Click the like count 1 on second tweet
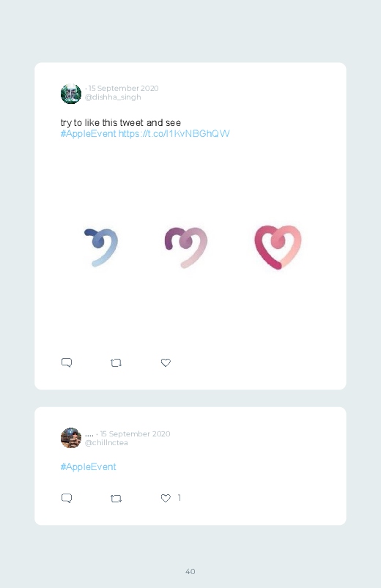Viewport: 381px width, 588px height. coord(180,498)
